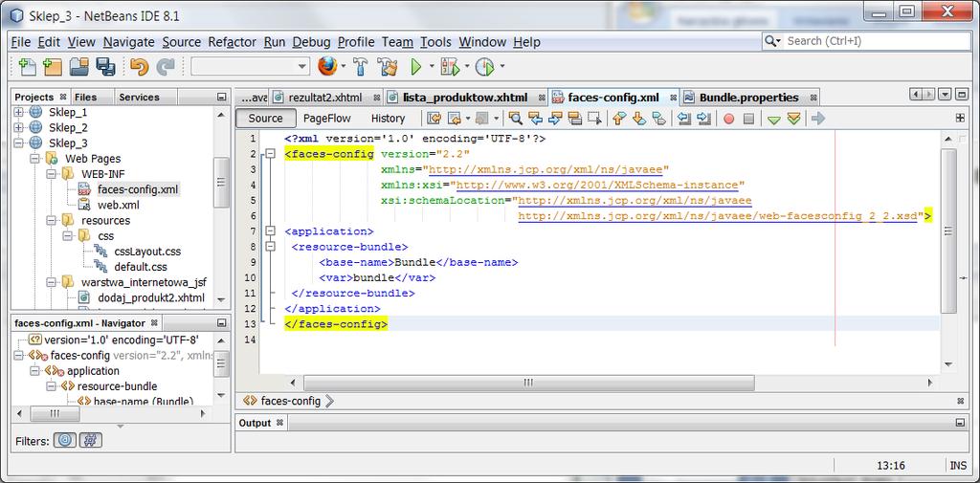This screenshot has height=483, width=980.
Task: Build project with the hammer icon
Action: pos(361,66)
